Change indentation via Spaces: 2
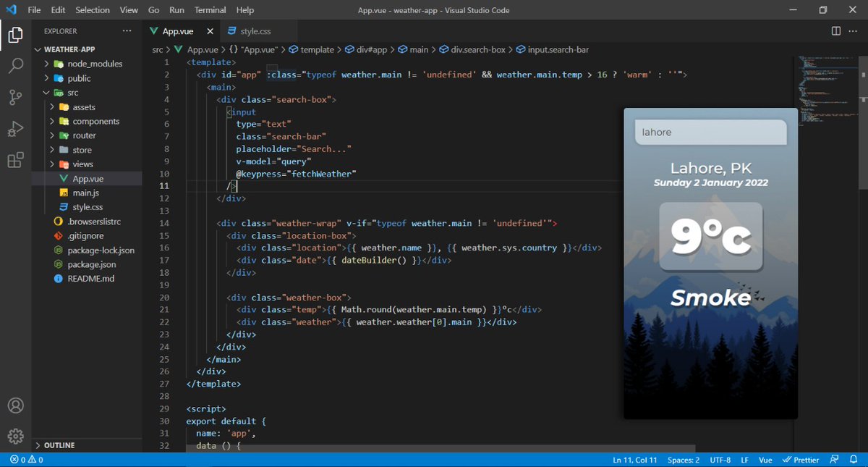The image size is (868, 467). pyautogui.click(x=684, y=460)
